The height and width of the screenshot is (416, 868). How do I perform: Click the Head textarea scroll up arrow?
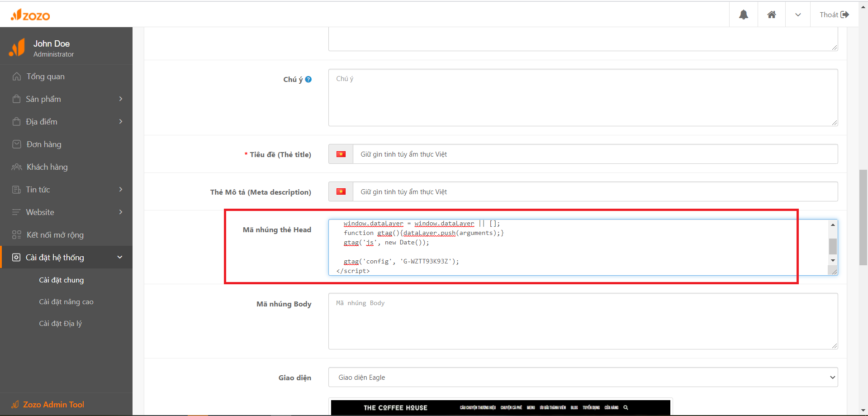833,225
